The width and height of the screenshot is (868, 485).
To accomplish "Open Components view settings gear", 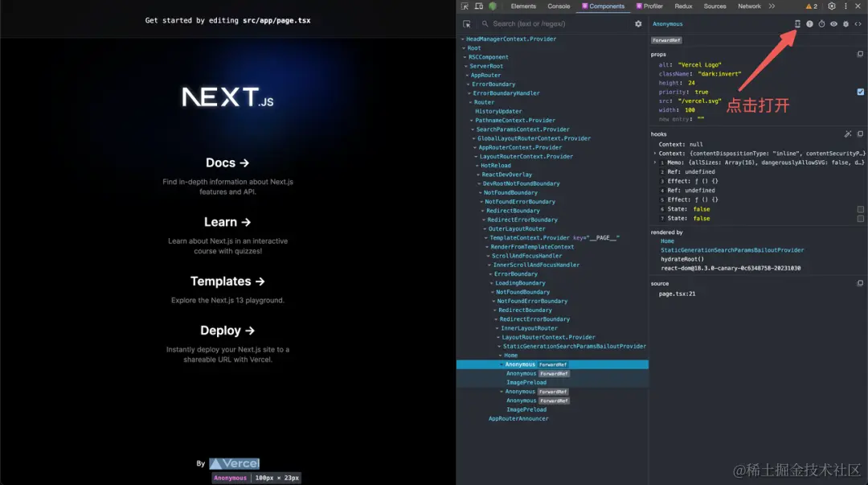I will point(638,24).
